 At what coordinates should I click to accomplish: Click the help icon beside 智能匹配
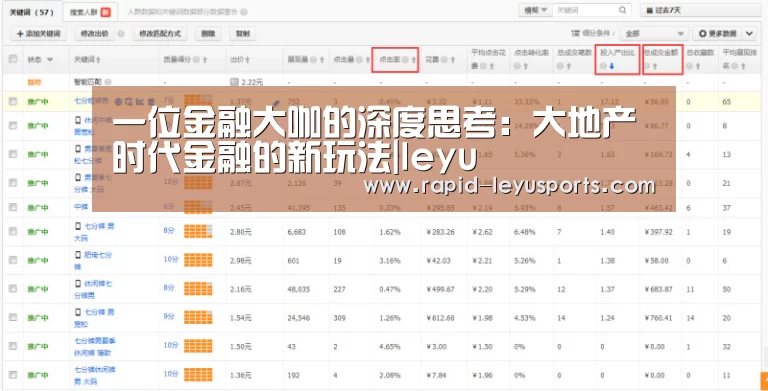pyautogui.click(x=108, y=82)
